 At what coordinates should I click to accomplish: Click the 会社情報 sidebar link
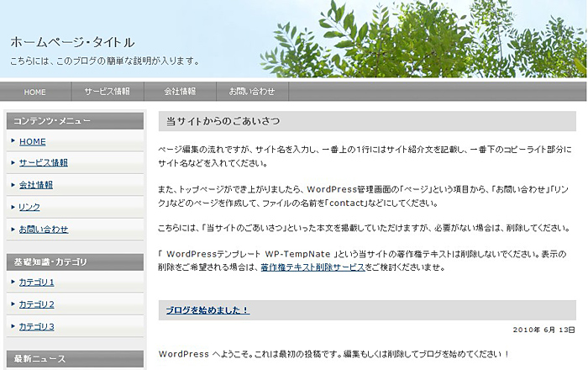pyautogui.click(x=36, y=185)
